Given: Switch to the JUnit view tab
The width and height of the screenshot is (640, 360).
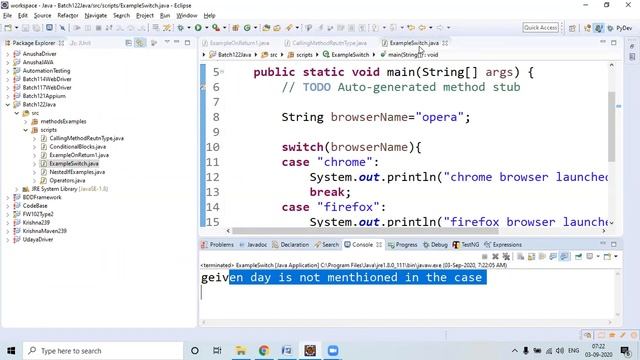Looking at the screenshot, I should (80, 43).
